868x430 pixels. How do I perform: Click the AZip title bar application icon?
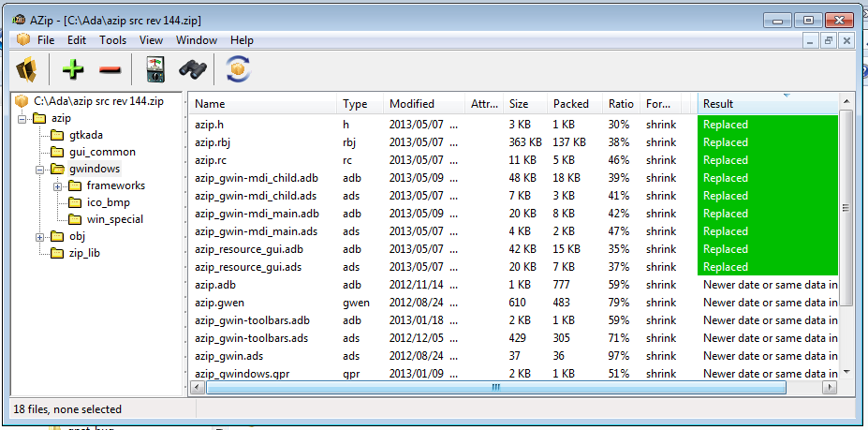(19, 20)
